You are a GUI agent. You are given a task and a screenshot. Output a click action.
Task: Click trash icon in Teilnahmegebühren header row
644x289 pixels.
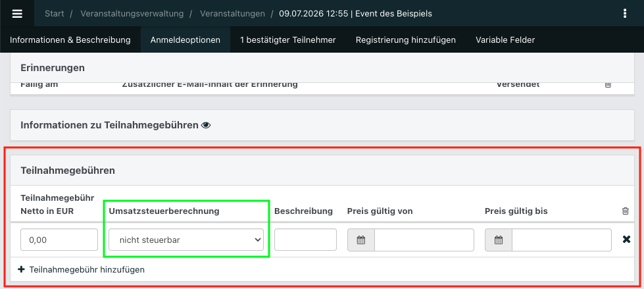coord(626,211)
